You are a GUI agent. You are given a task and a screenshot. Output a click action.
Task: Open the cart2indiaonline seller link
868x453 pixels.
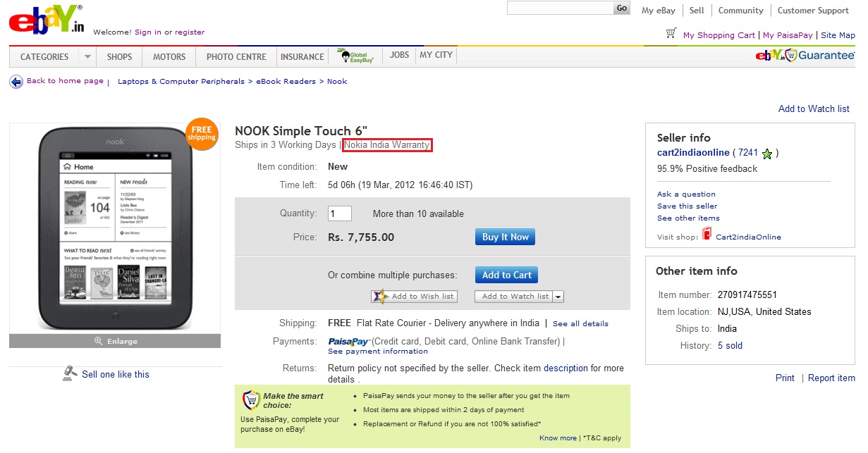[692, 153]
